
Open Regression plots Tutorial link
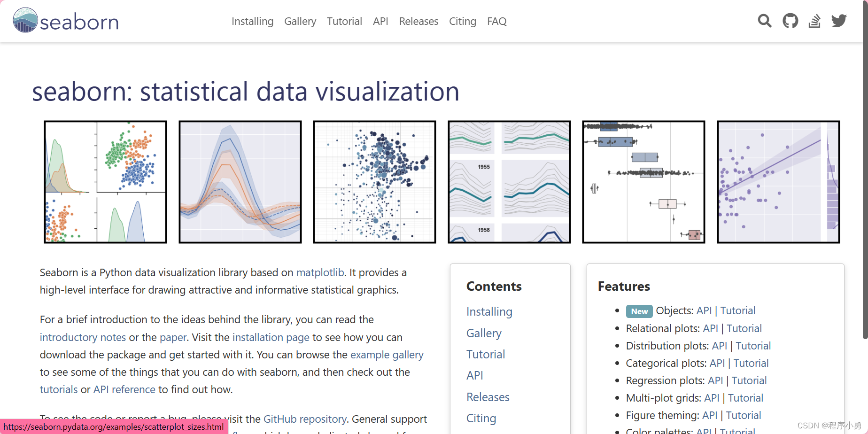tap(749, 380)
